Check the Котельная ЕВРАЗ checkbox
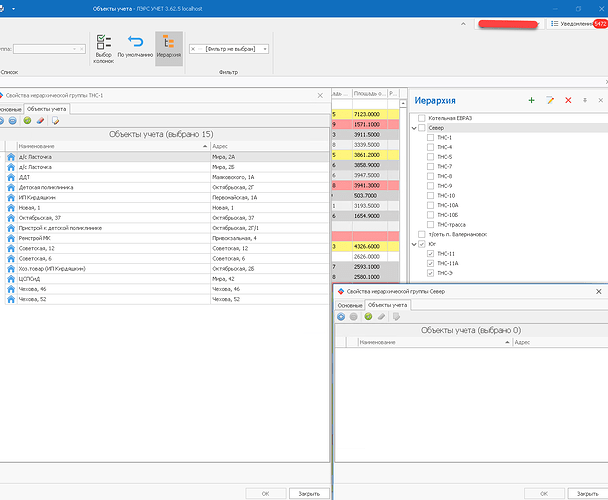Image resolution: width=608 pixels, height=500 pixels. tap(422, 118)
